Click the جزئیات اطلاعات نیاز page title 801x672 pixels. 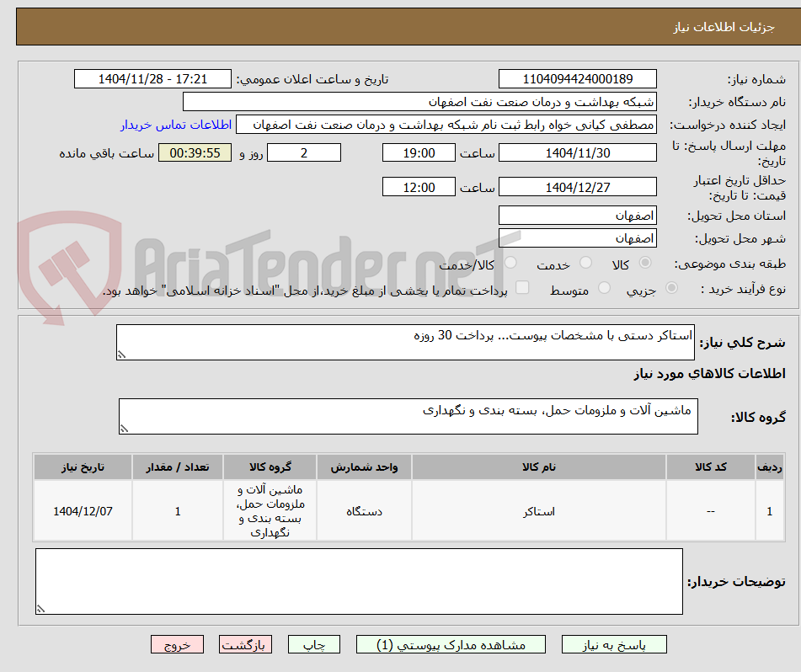click(724, 27)
